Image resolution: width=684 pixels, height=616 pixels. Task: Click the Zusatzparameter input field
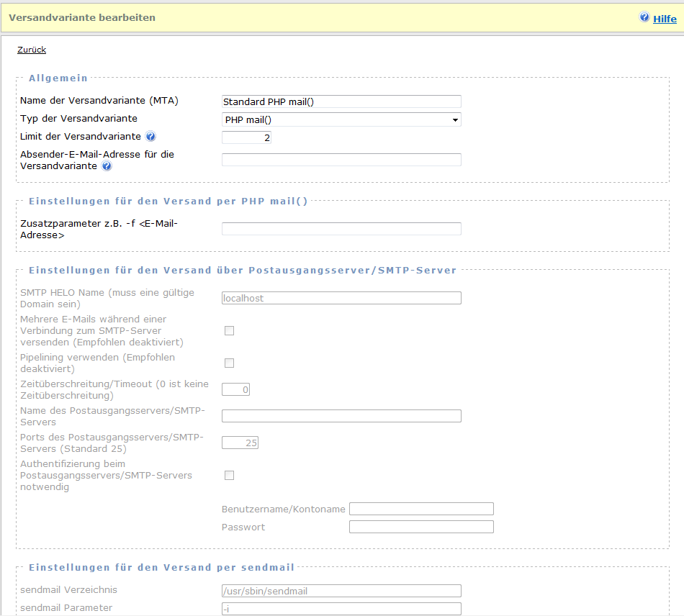pyautogui.click(x=341, y=229)
